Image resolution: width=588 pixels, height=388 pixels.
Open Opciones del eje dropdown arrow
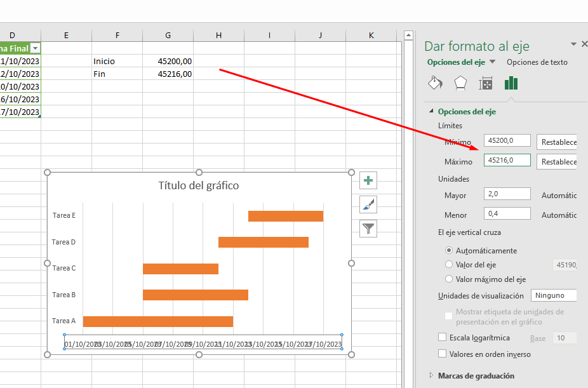(492, 62)
